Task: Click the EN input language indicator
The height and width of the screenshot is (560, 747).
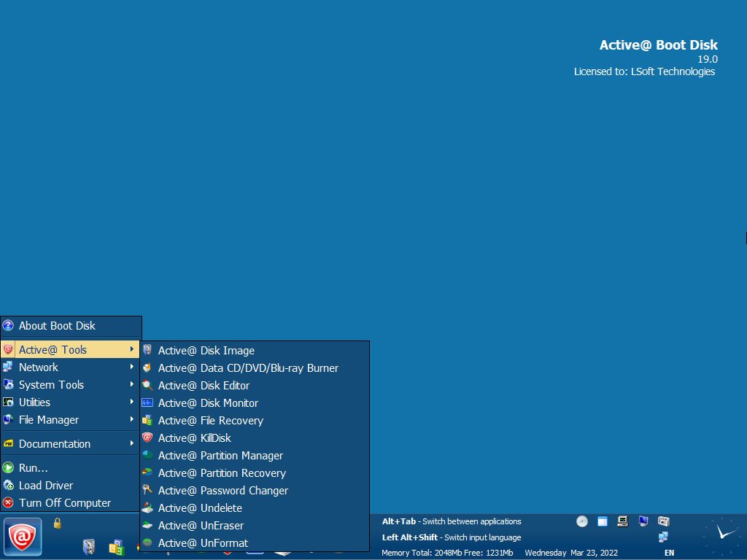Action: [670, 553]
